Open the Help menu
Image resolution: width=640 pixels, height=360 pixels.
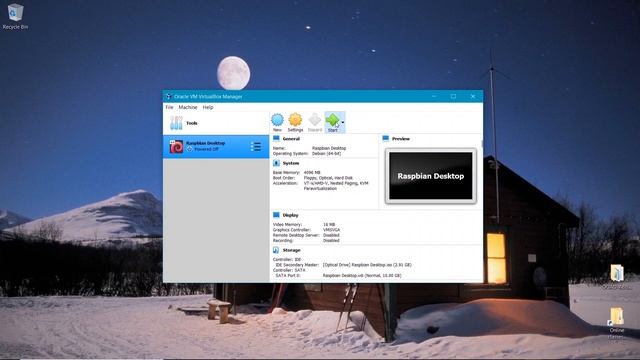coord(208,107)
